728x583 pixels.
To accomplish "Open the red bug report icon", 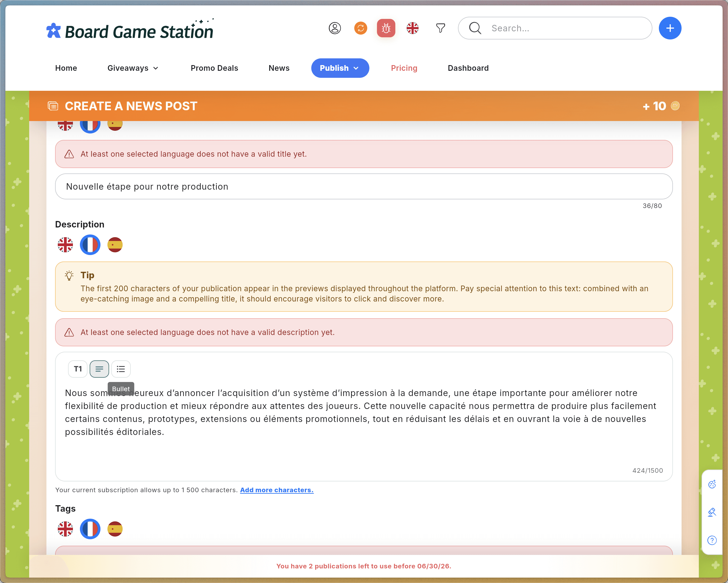I will 386,28.
